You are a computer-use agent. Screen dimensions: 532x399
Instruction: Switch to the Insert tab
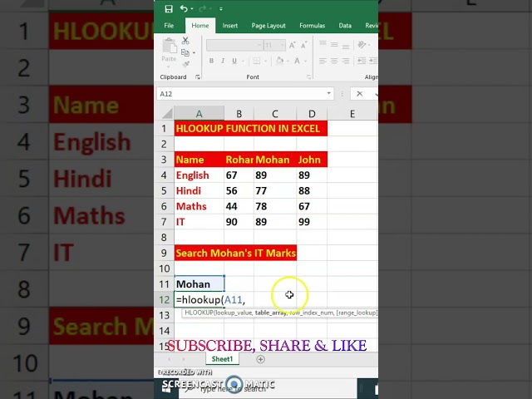click(229, 26)
